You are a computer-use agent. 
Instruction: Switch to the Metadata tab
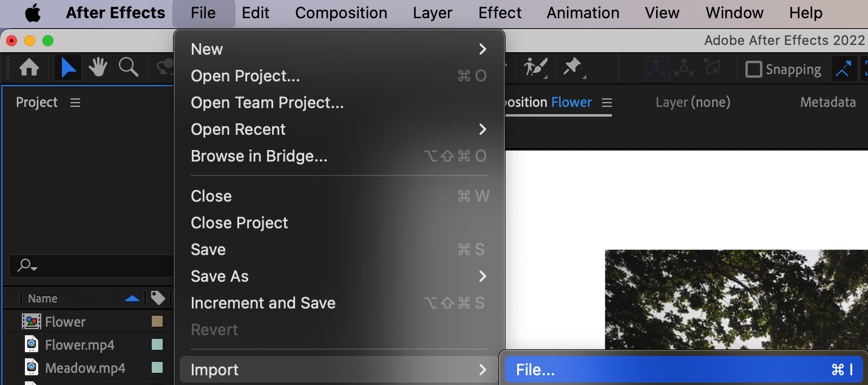click(827, 103)
